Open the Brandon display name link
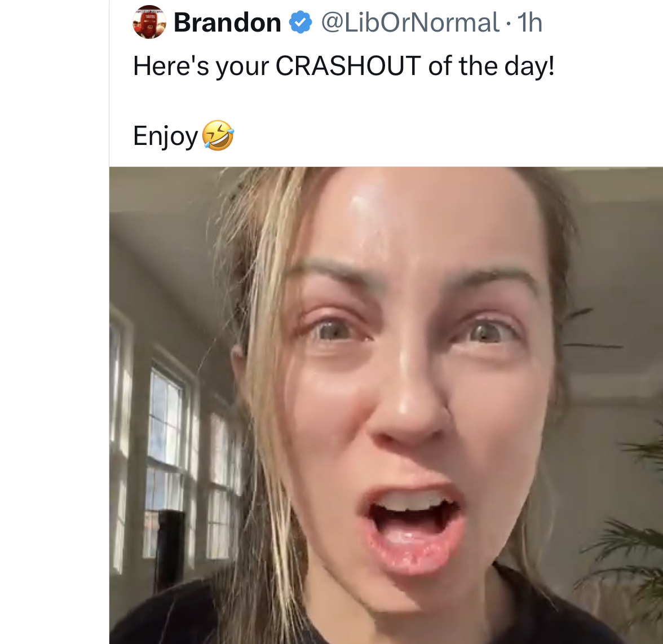Image resolution: width=663 pixels, height=644 pixels. pos(227,23)
